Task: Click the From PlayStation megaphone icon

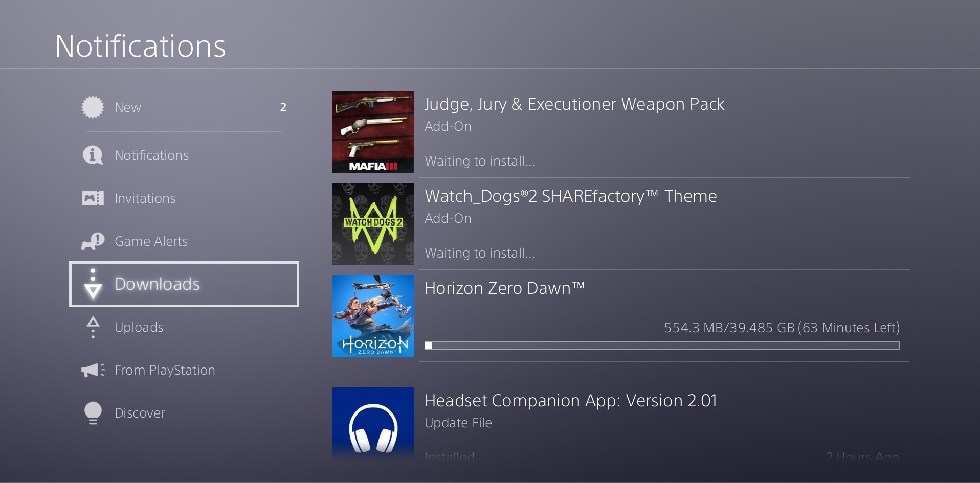Action: click(93, 370)
